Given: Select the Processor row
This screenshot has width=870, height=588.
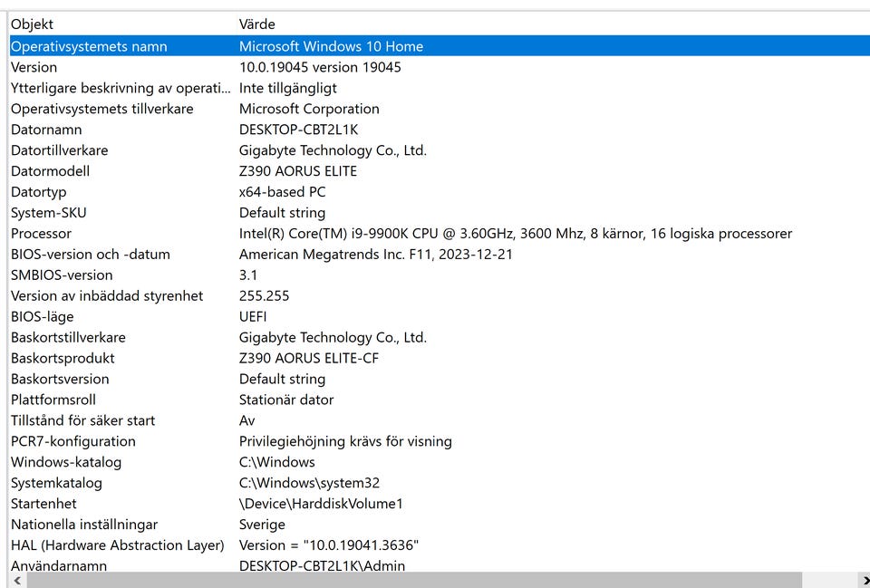Looking at the screenshot, I should point(41,234).
